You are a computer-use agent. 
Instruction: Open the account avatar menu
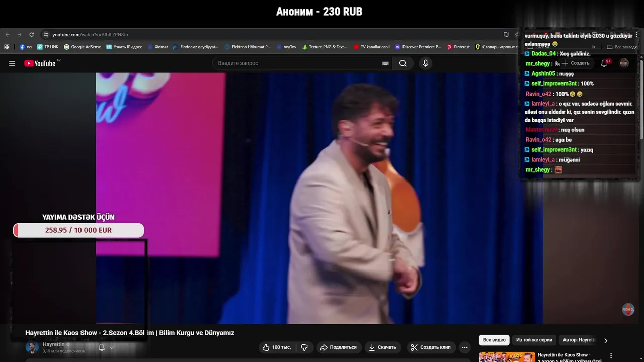[624, 63]
